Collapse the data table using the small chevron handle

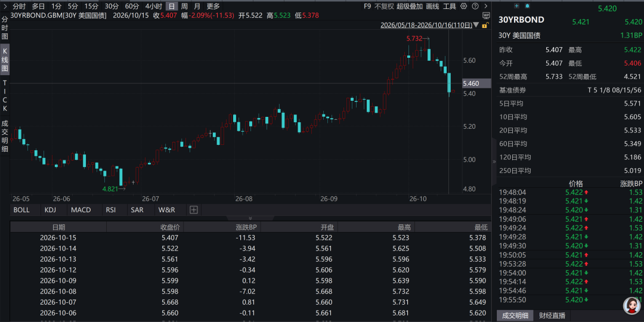pos(250,218)
